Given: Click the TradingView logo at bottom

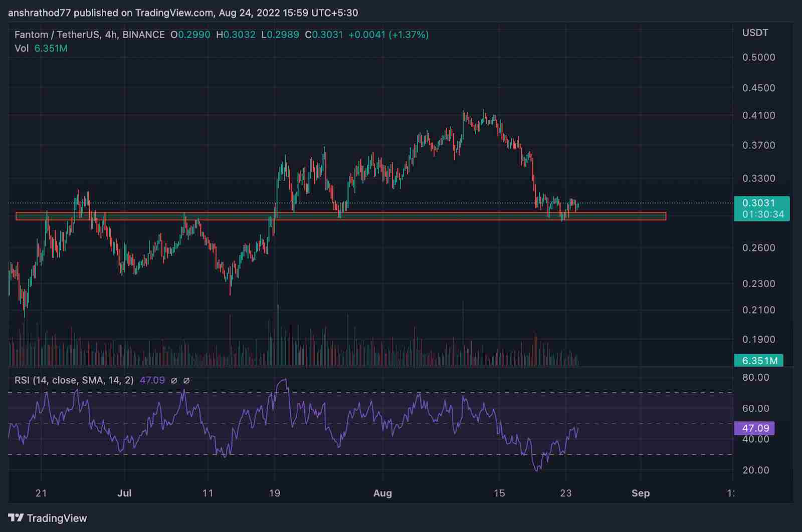Looking at the screenshot, I should [x=48, y=518].
